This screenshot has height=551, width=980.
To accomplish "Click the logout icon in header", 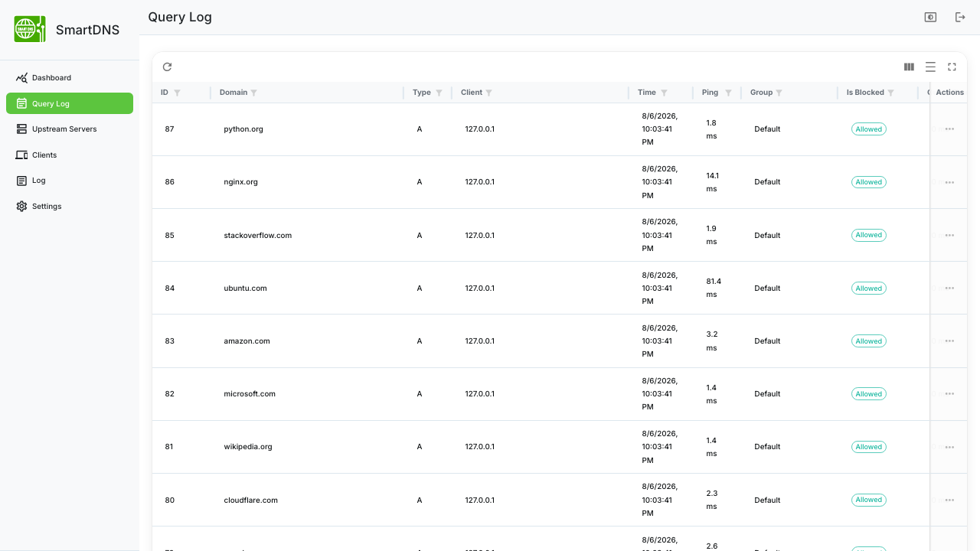I will [960, 17].
